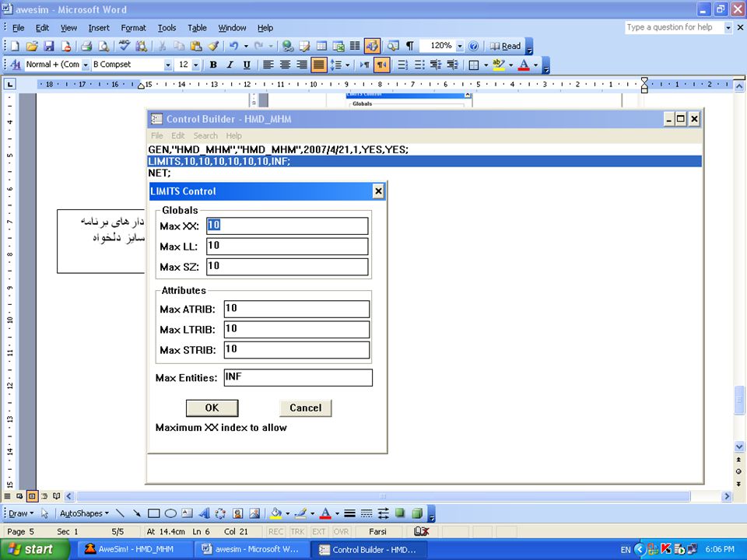Center the paragraph text
The width and height of the screenshot is (747, 560).
point(285,65)
